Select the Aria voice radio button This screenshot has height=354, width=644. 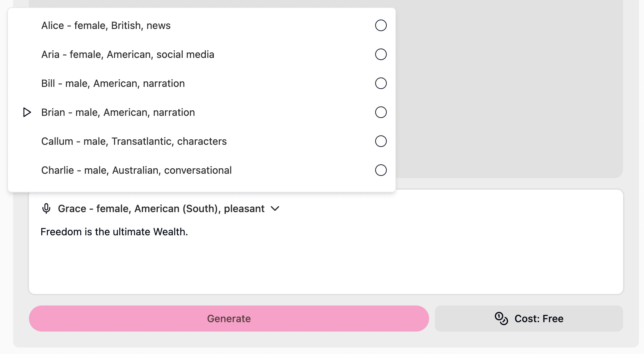pyautogui.click(x=381, y=54)
